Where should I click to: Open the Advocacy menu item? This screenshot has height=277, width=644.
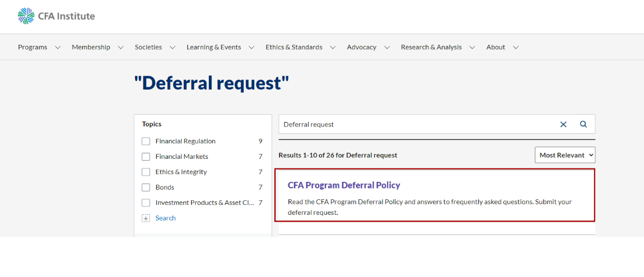tap(361, 47)
